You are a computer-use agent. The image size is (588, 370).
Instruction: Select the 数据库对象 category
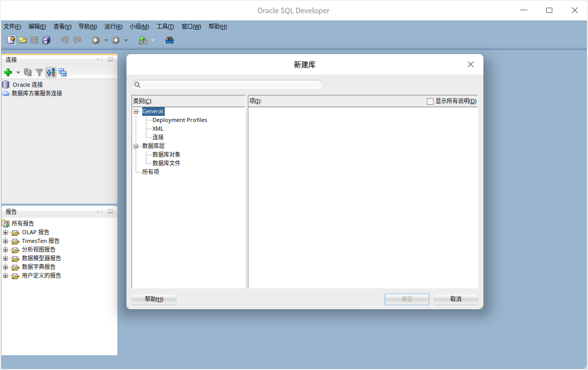point(166,155)
